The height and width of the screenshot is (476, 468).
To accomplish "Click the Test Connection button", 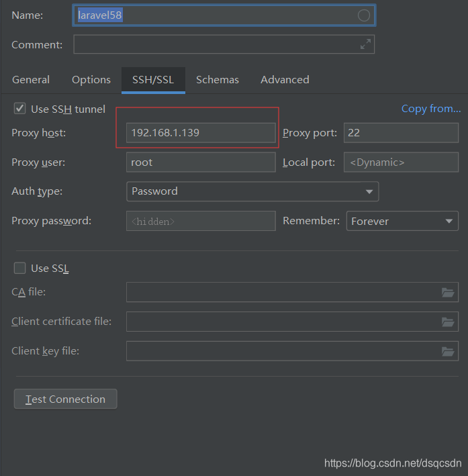I will click(x=65, y=399).
